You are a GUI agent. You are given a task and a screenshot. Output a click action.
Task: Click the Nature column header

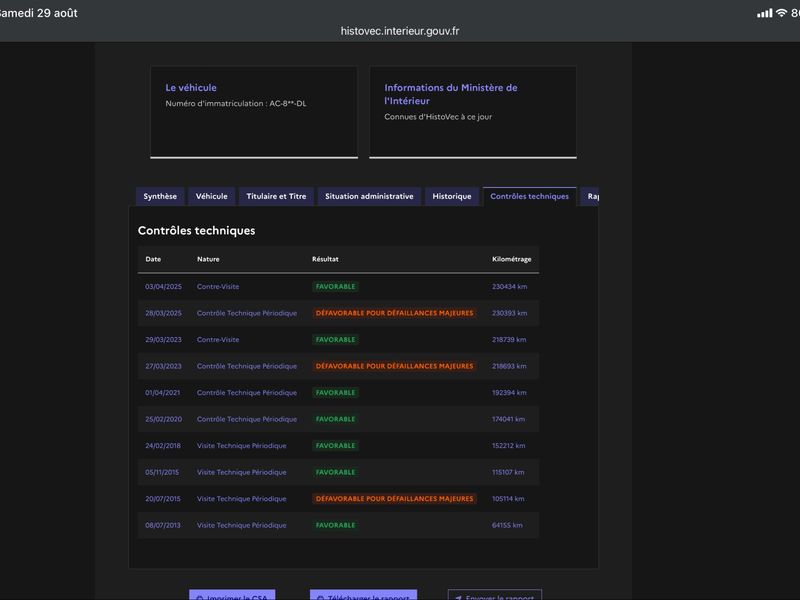(x=208, y=259)
